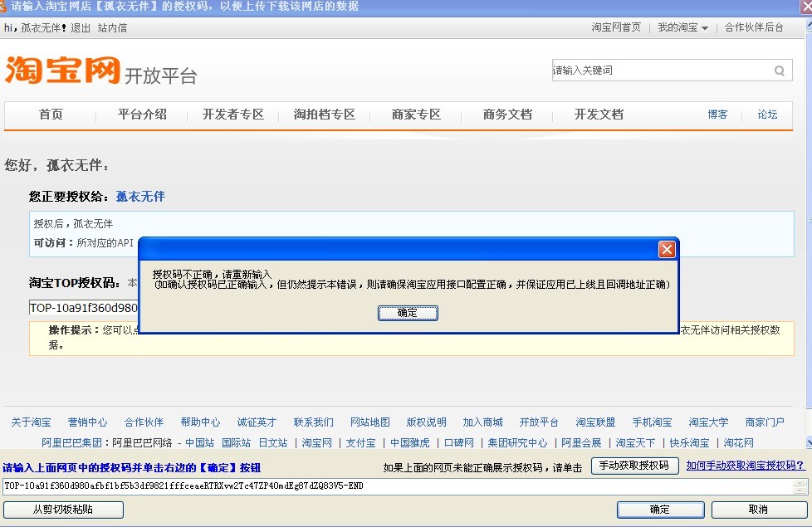The height and width of the screenshot is (527, 812).
Task: Open the 帮助中心 footer link
Action: 200,422
